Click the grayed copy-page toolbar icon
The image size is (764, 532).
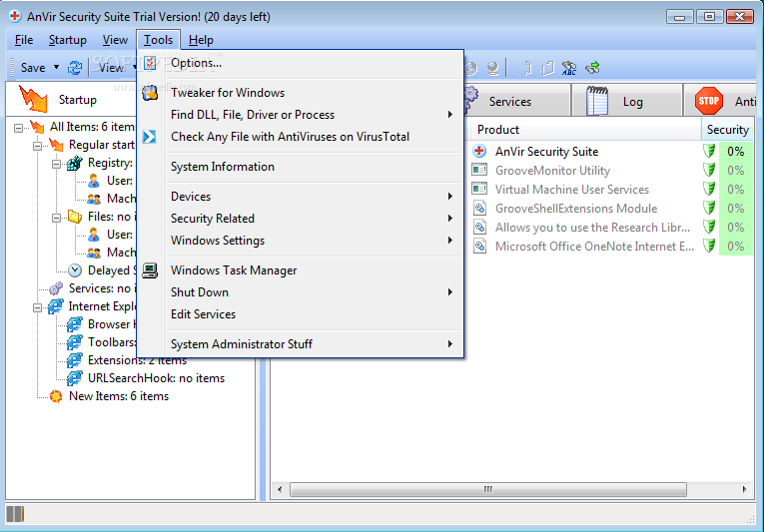(x=548, y=68)
